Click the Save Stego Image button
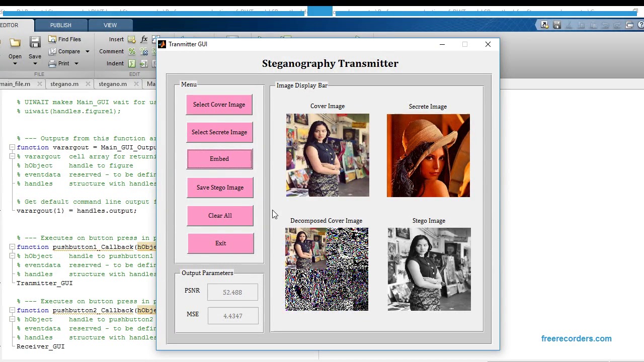Image resolution: width=644 pixels, height=362 pixels. coord(220,188)
